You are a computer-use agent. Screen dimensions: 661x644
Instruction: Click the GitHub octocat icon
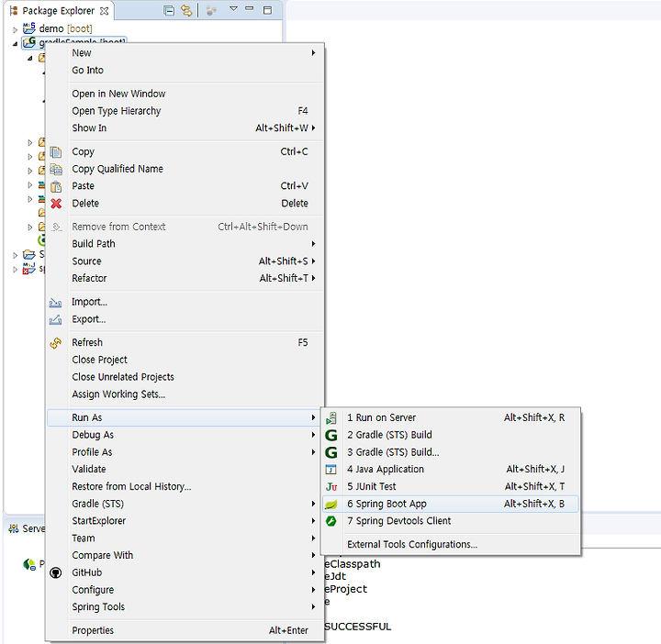coord(56,572)
